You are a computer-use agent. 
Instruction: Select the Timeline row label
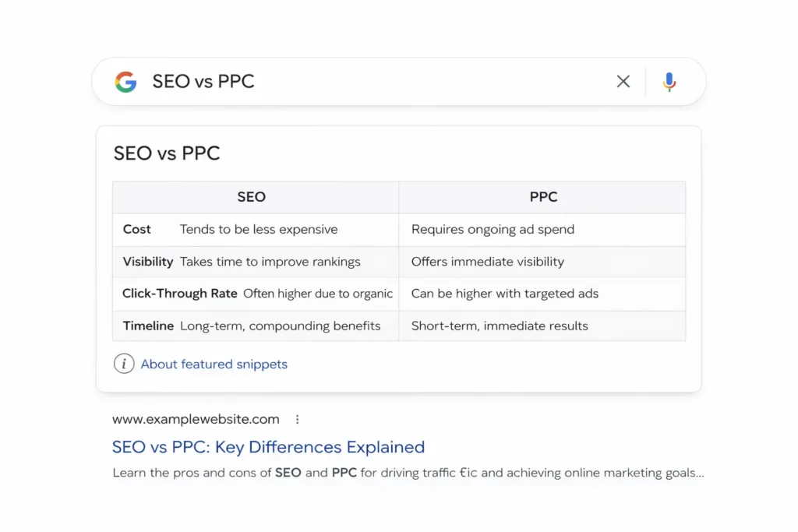pos(148,326)
